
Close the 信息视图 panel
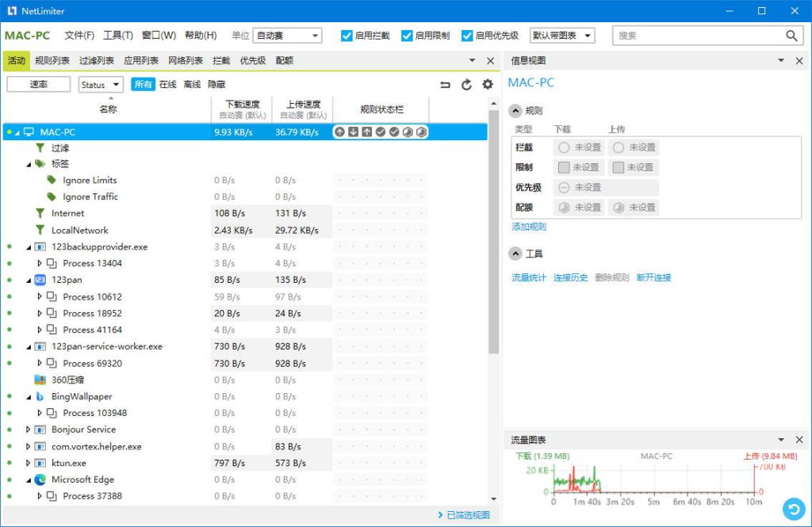point(799,61)
